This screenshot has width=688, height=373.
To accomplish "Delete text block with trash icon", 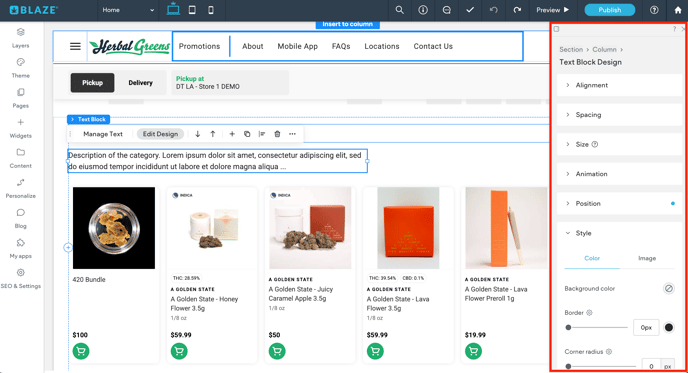I will point(277,134).
